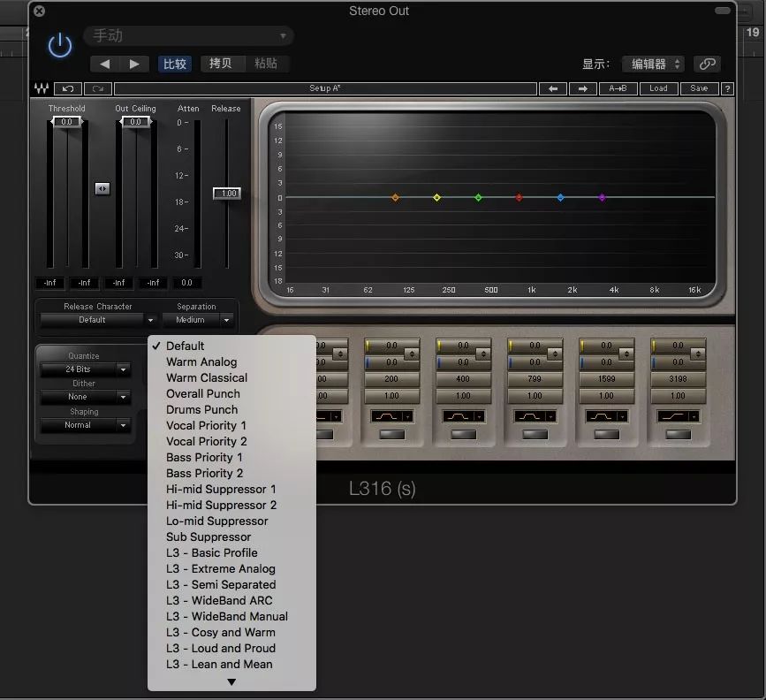This screenshot has height=700, width=766.
Task: Click the menu's downward more-items arrow
Action: pos(231,682)
